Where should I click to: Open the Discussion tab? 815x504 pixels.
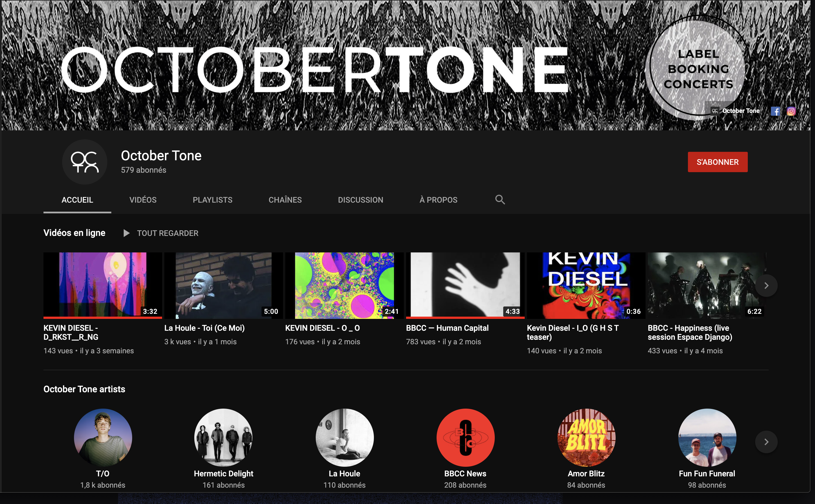360,200
